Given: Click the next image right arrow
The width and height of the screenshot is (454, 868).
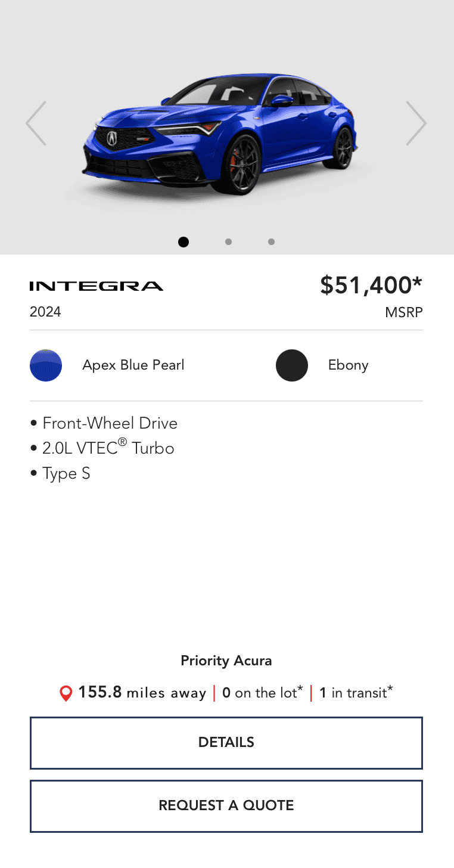Looking at the screenshot, I should click(x=416, y=123).
